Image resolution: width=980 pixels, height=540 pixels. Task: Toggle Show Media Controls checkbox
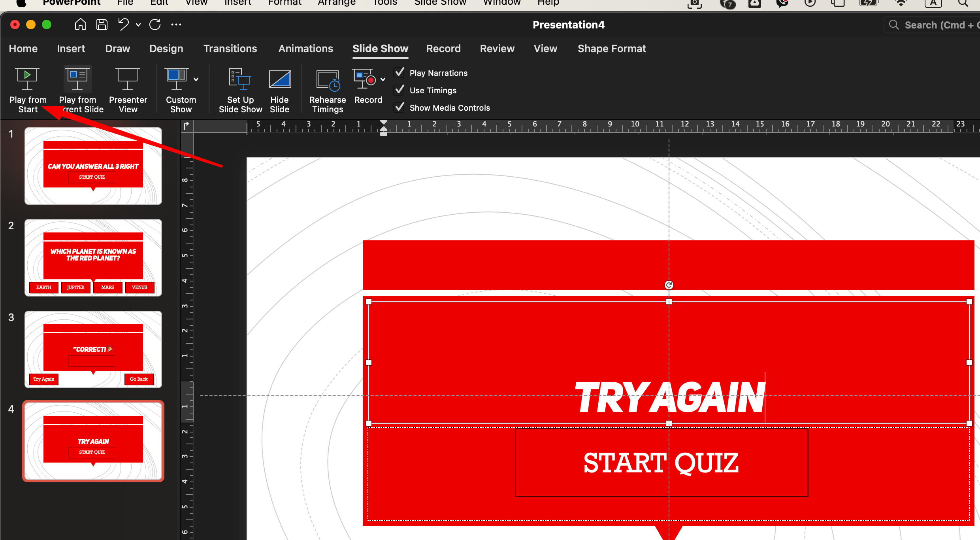400,108
